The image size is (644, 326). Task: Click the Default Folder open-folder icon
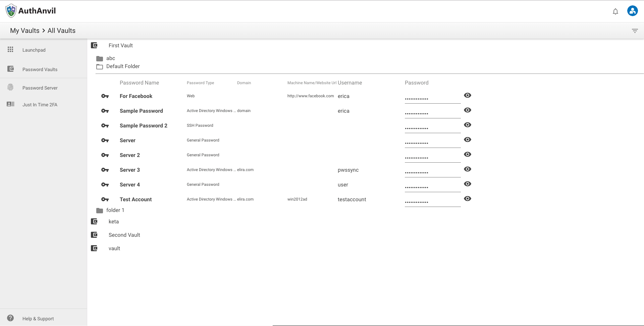pos(100,66)
